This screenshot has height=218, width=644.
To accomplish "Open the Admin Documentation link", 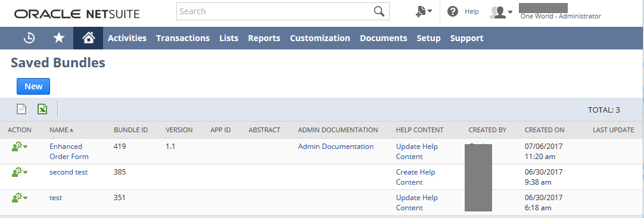I will pyautogui.click(x=336, y=147).
